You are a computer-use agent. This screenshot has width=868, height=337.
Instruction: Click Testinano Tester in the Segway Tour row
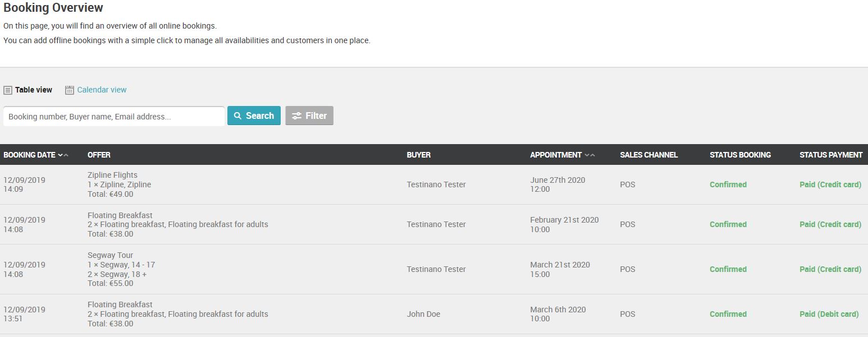[436, 269]
